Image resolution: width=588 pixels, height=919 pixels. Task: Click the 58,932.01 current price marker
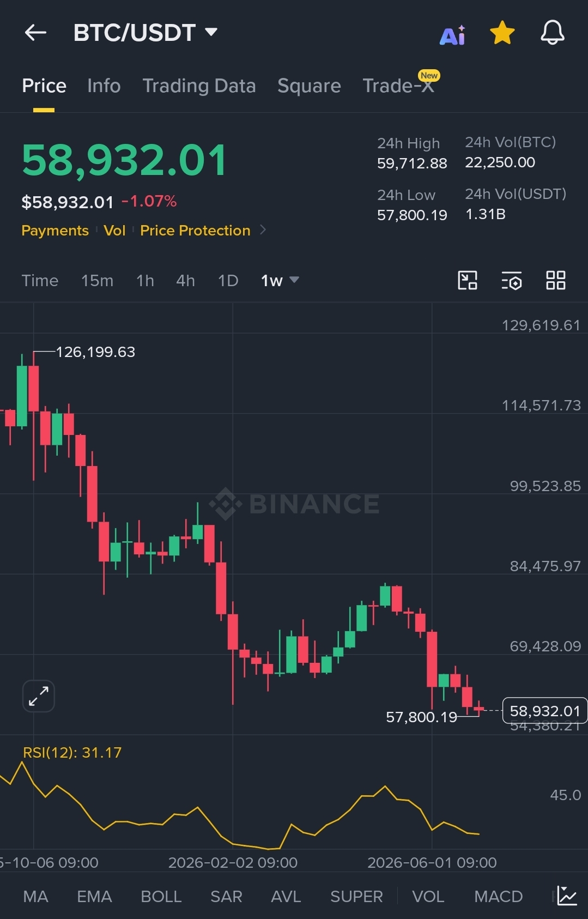pyautogui.click(x=544, y=710)
